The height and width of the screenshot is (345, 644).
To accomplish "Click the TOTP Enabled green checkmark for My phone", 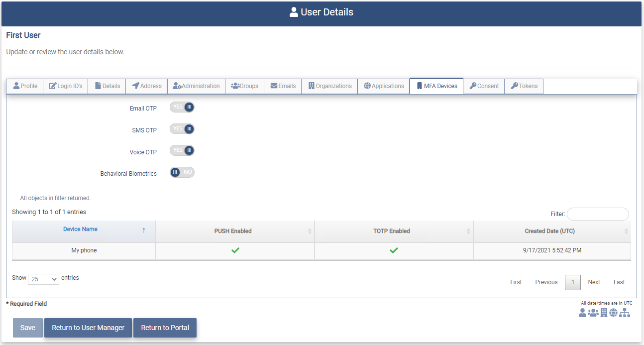I will [394, 250].
